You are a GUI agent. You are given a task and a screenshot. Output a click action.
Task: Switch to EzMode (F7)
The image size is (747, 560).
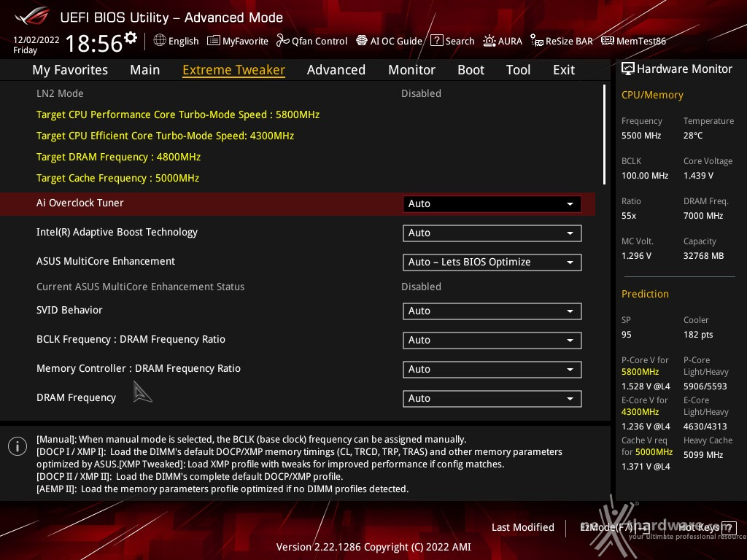614,527
